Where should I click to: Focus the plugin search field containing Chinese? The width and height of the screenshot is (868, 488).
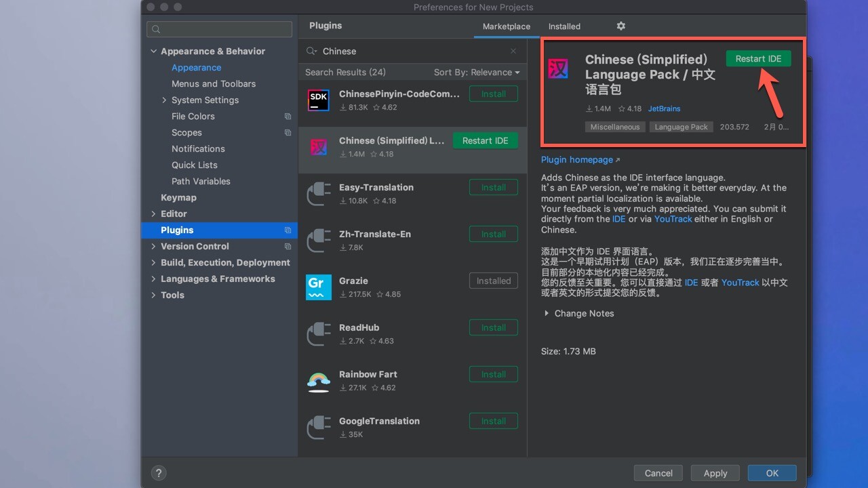click(412, 51)
